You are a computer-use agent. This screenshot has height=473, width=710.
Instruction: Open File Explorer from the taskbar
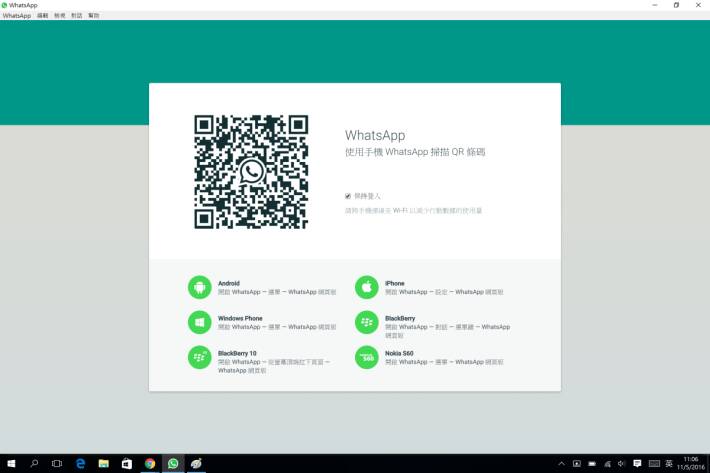104,463
